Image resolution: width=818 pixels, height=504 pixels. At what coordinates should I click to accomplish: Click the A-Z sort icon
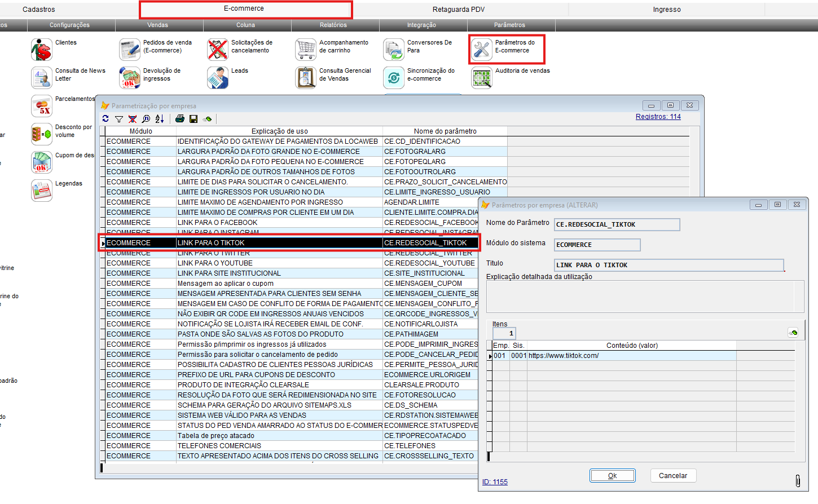click(x=160, y=119)
